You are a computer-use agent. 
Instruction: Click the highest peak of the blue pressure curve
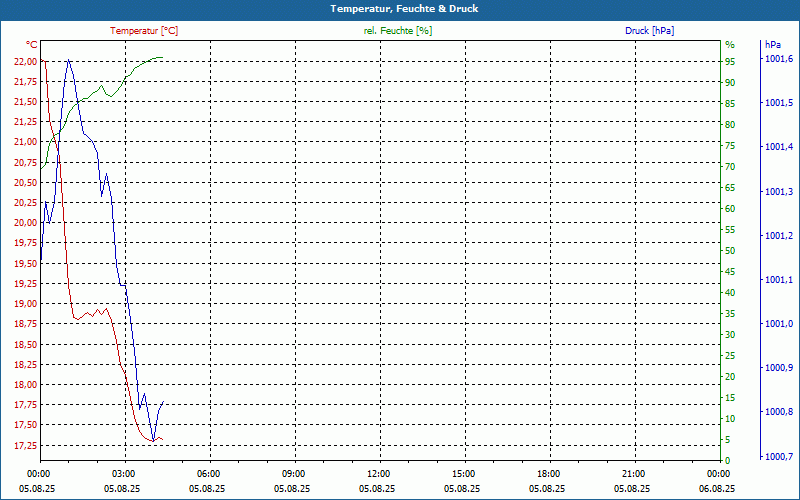point(68,60)
